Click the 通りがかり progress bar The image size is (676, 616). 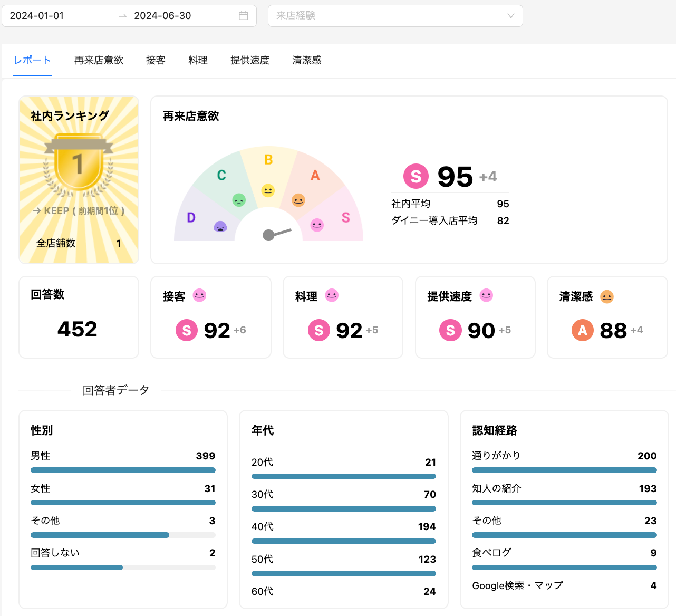tap(564, 470)
